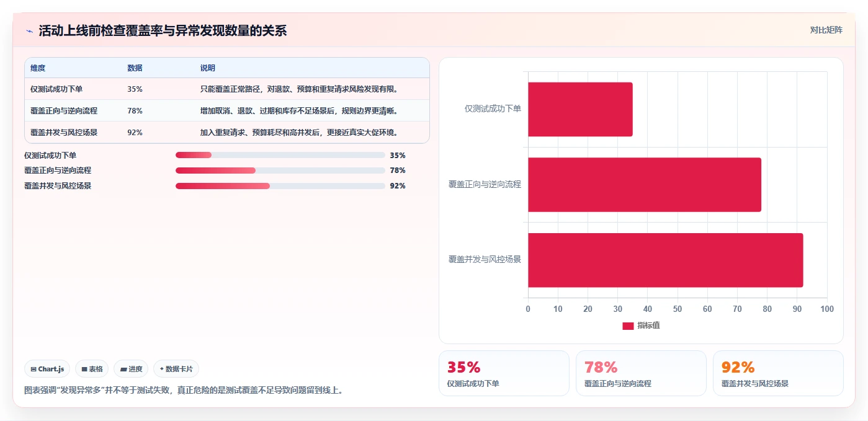This screenshot has width=868, height=421.
Task: Click the 覆盖并发与风控场景 chart bar
Action: pyautogui.click(x=666, y=260)
